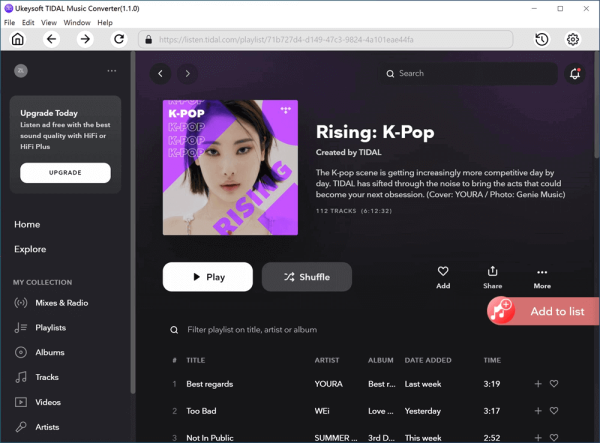
Task: Open the settings gear icon
Action: tap(573, 39)
